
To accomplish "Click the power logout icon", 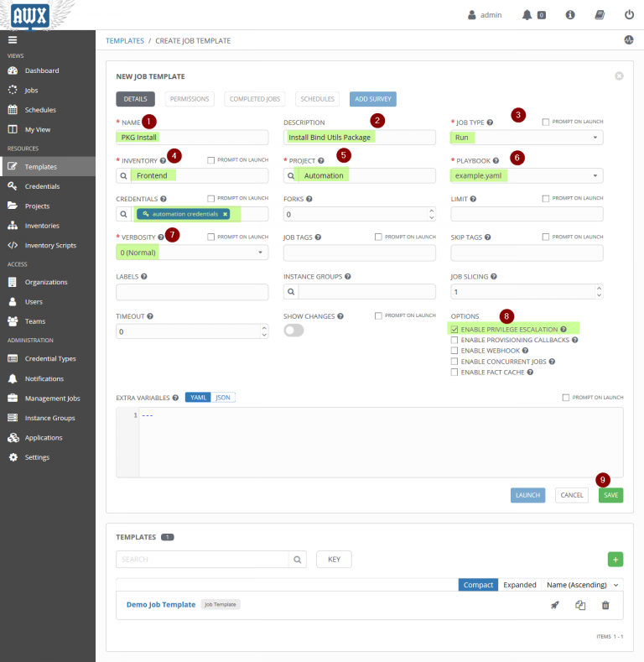I will click(629, 15).
